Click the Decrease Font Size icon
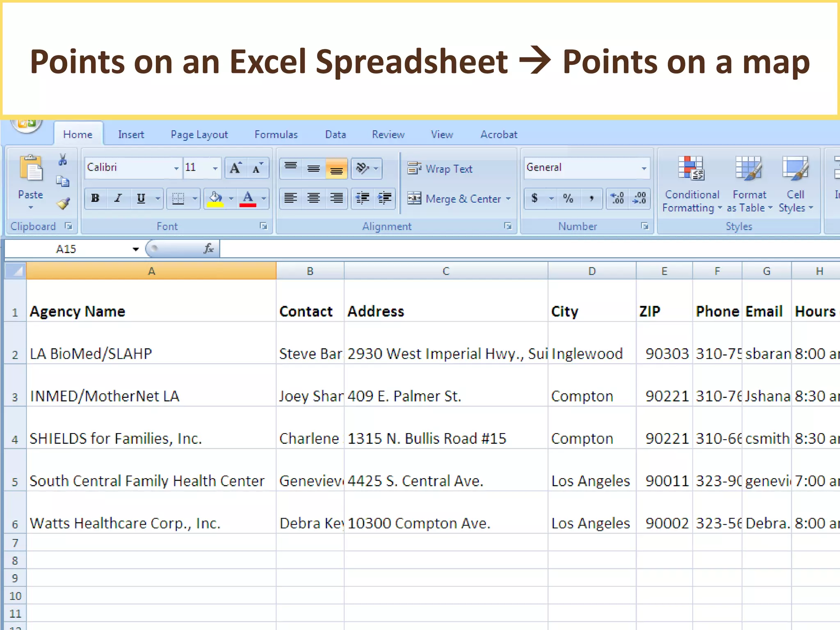The height and width of the screenshot is (630, 840). pyautogui.click(x=258, y=168)
